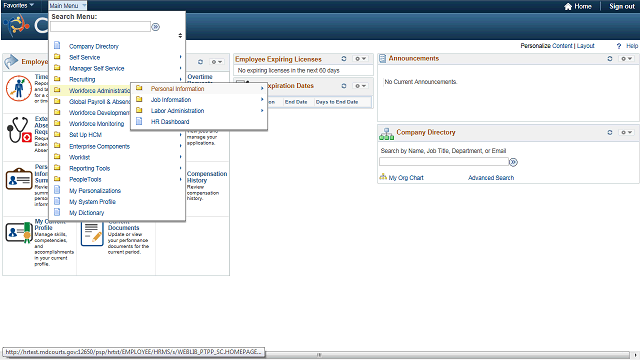Open the My Org Chart icon

(x=383, y=177)
